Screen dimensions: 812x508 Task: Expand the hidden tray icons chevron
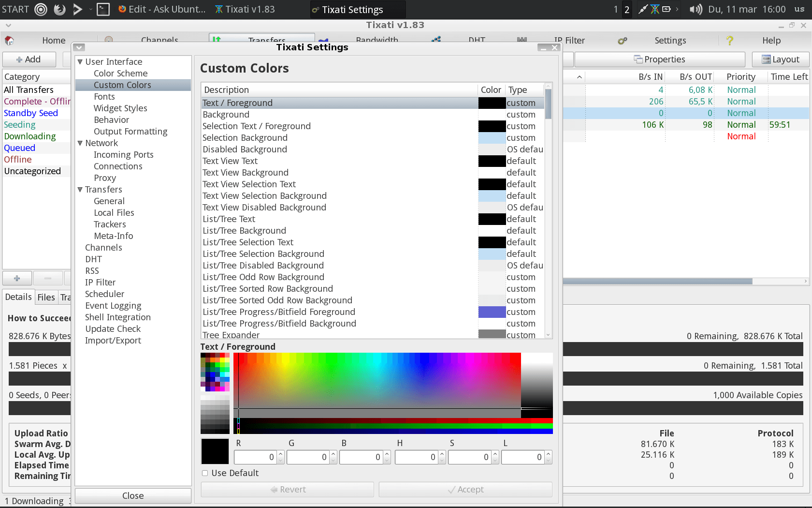tap(677, 9)
